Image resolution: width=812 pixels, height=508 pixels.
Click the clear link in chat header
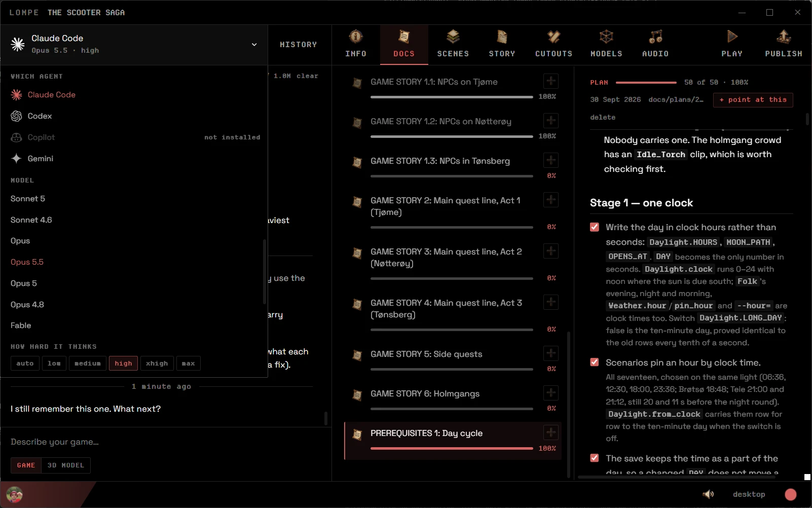click(x=307, y=76)
